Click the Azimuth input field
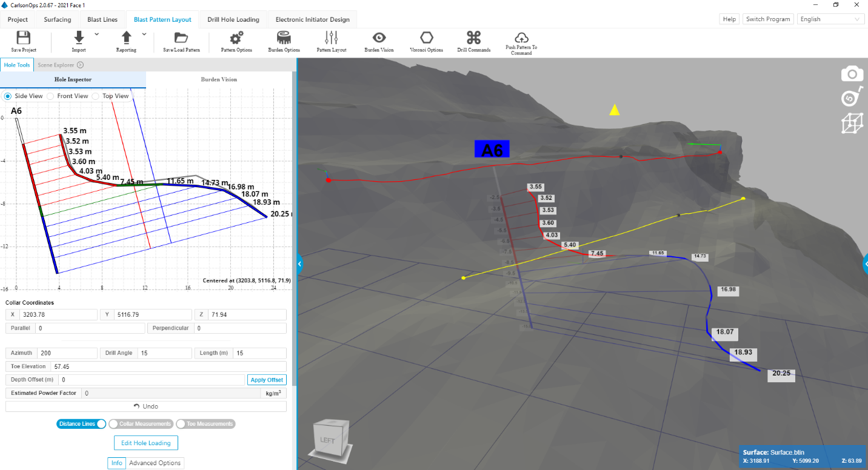 point(67,353)
